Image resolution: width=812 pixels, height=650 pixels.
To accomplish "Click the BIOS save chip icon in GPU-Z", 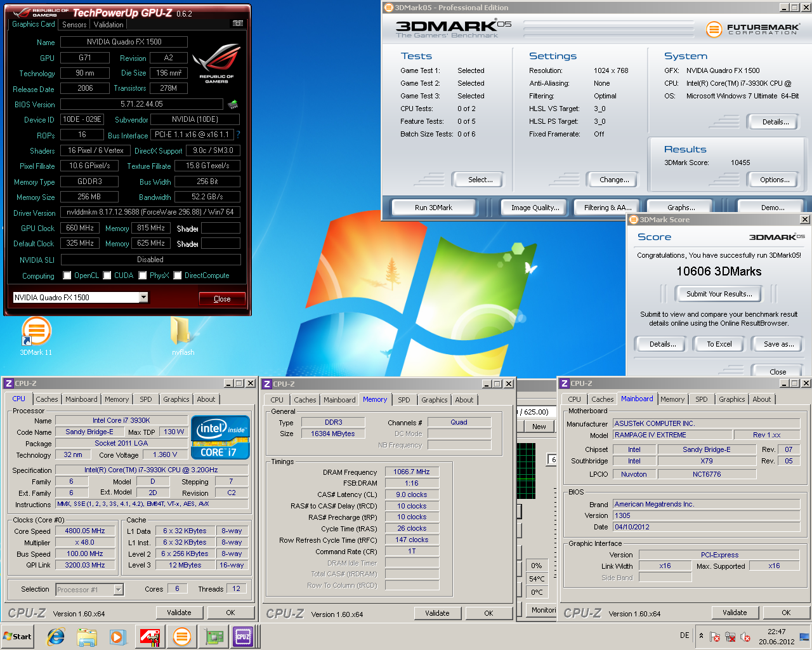I will pos(233,104).
